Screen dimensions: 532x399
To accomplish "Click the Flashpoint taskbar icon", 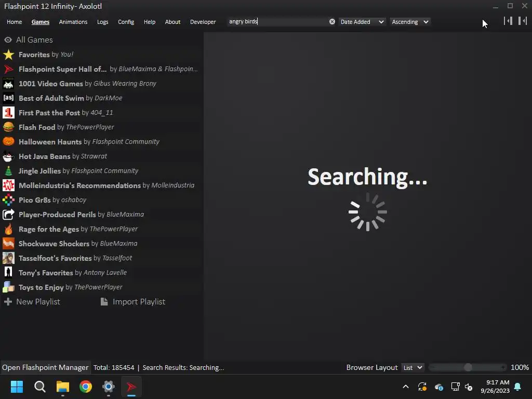I will [x=131, y=387].
